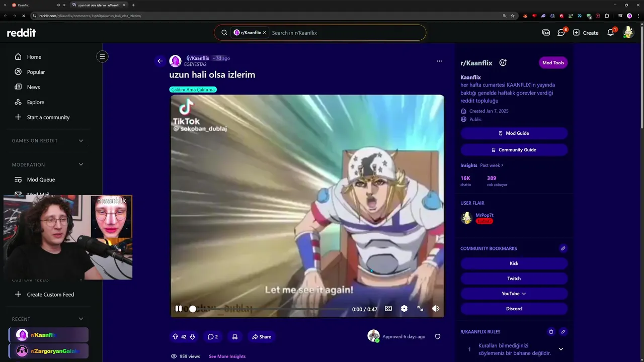Collapse the Recent section
The height and width of the screenshot is (362, 644).
click(81, 319)
